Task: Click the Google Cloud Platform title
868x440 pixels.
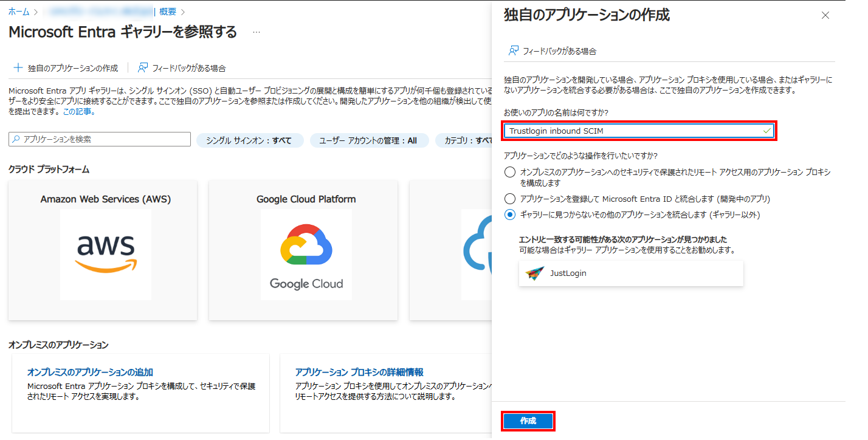Action: coord(306,199)
